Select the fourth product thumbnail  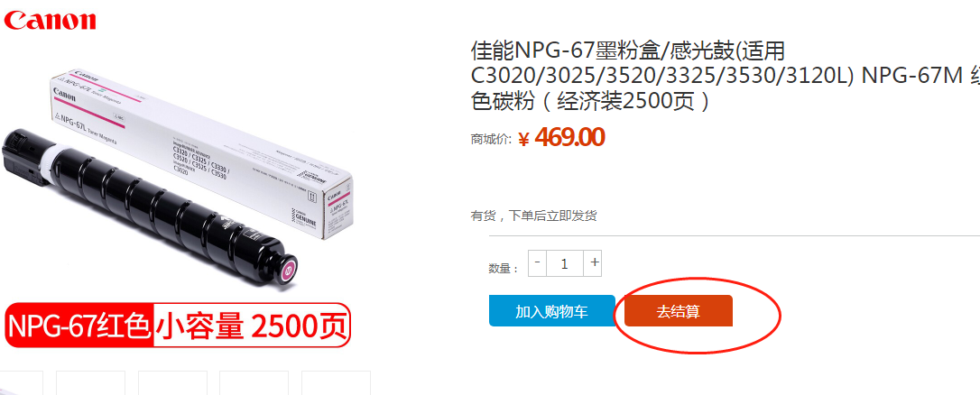(254, 382)
